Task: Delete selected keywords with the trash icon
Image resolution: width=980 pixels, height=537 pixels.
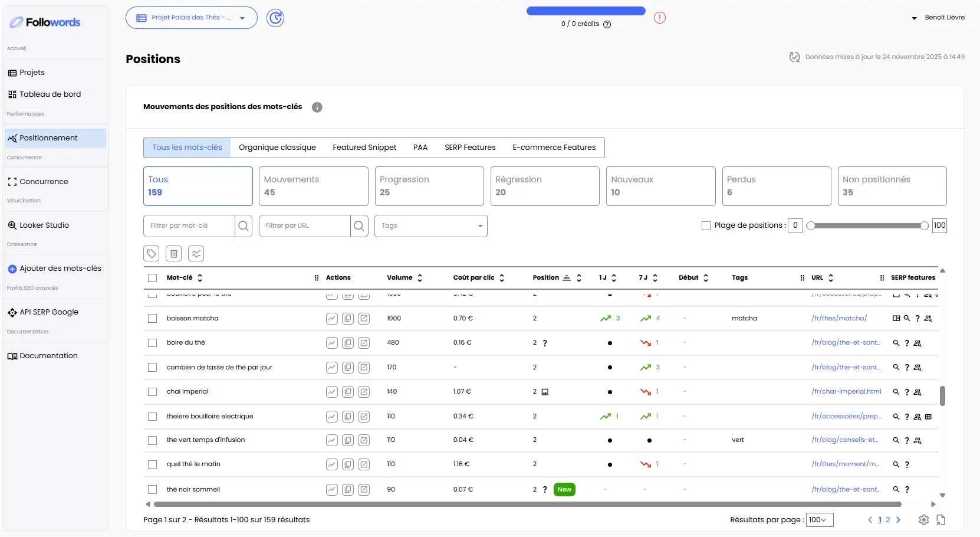Action: click(x=173, y=253)
